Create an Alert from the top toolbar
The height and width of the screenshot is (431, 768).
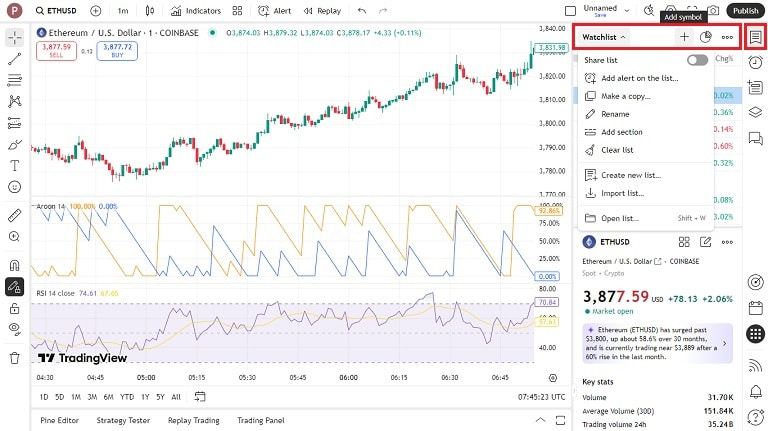click(274, 11)
